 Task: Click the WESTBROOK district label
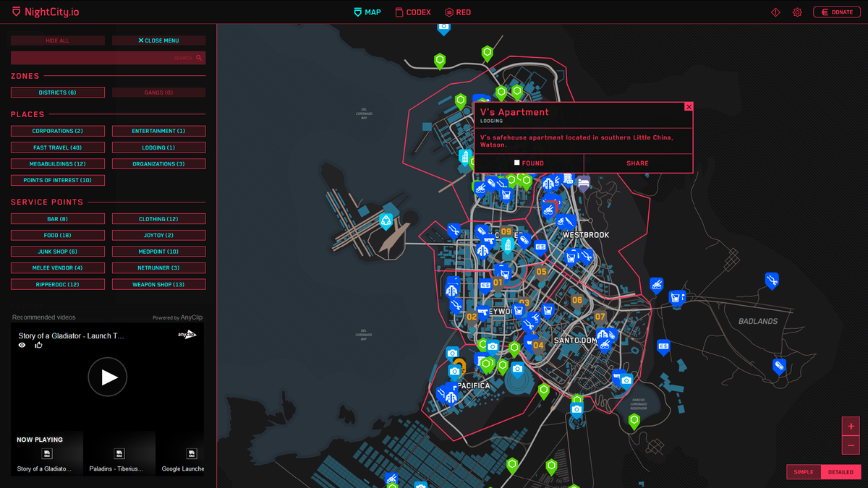coord(586,235)
